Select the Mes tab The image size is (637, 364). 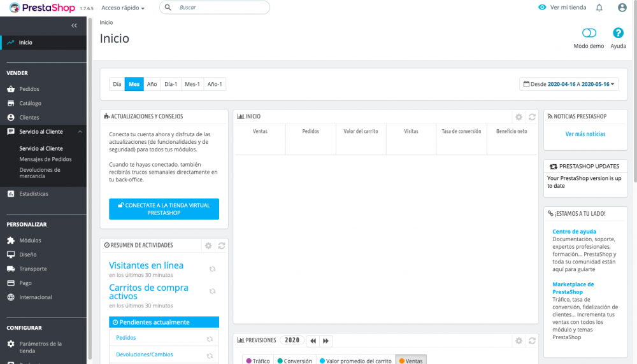tap(134, 84)
